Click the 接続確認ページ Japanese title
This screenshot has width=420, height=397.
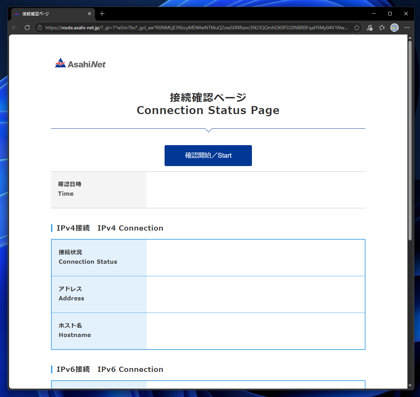click(208, 97)
